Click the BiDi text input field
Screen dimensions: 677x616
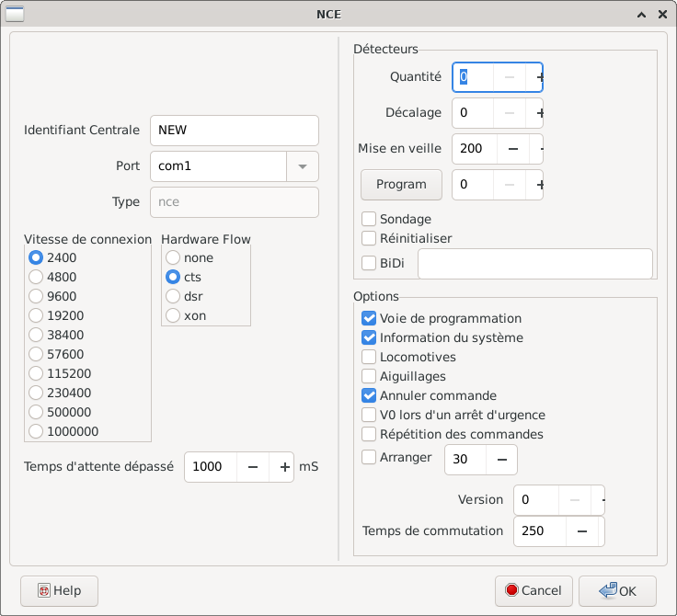tap(534, 264)
